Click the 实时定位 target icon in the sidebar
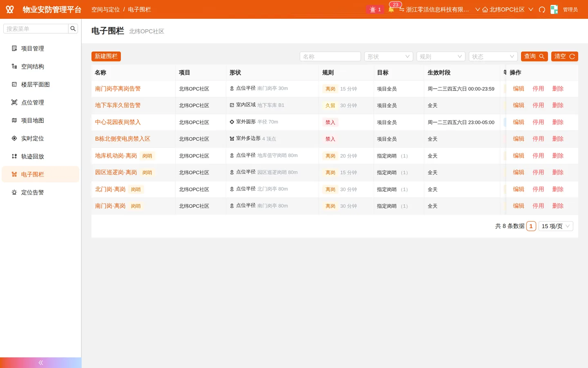Viewport: 588px width, 368px height. point(14,138)
